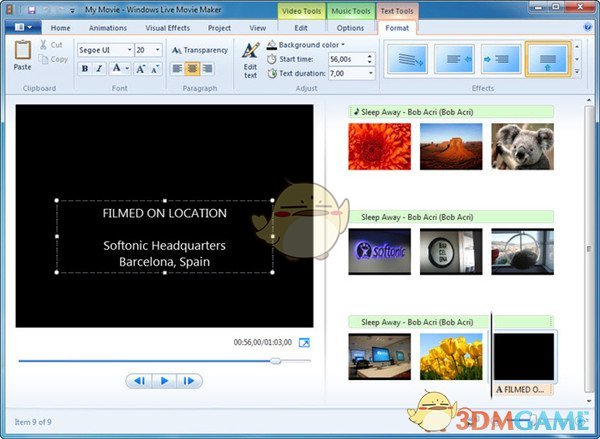The height and width of the screenshot is (439, 600).
Task: Toggle italic text formatting
Action: [99, 69]
